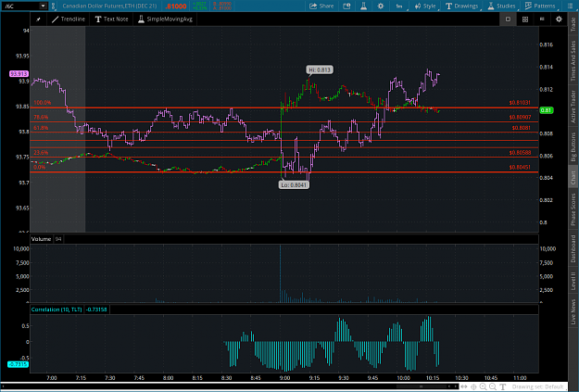Click the horizontal expand arrows icon
The height and width of the screenshot is (392, 579).
coord(464,386)
